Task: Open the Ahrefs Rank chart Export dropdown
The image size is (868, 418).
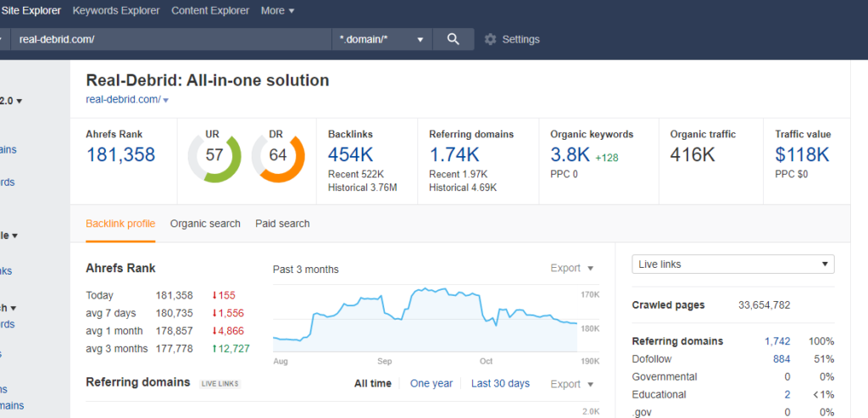Action: click(x=572, y=268)
